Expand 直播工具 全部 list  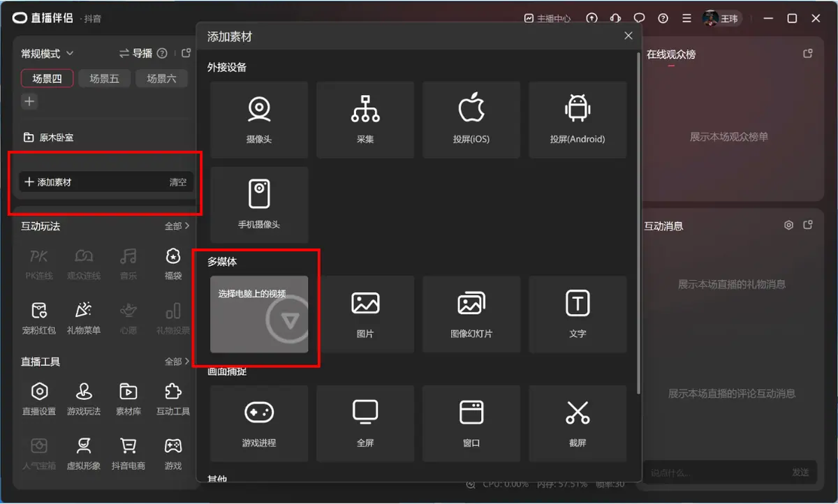click(x=177, y=362)
